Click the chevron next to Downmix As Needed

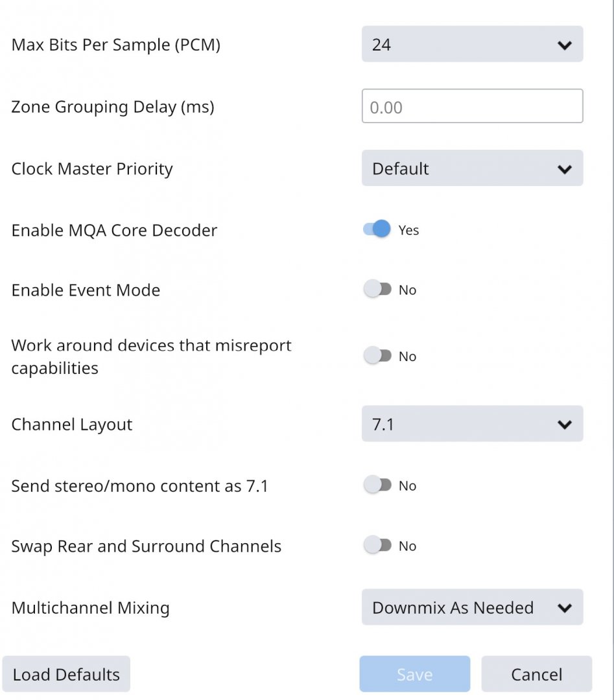click(564, 608)
